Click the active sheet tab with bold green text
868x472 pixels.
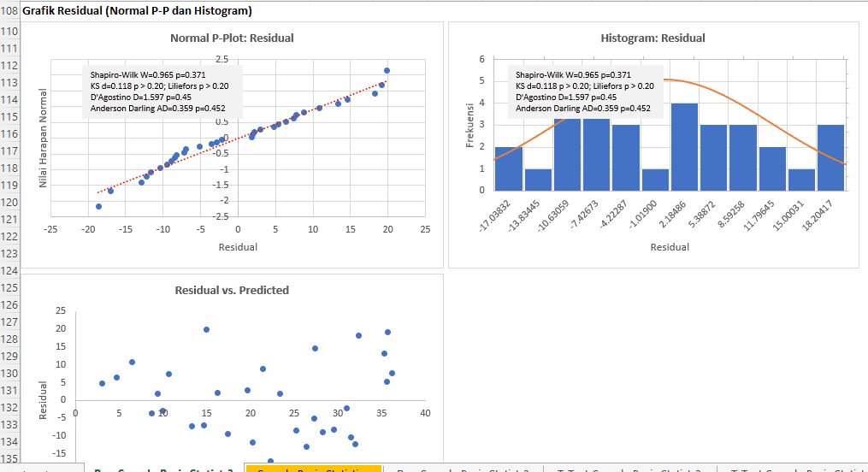[x=162, y=468]
